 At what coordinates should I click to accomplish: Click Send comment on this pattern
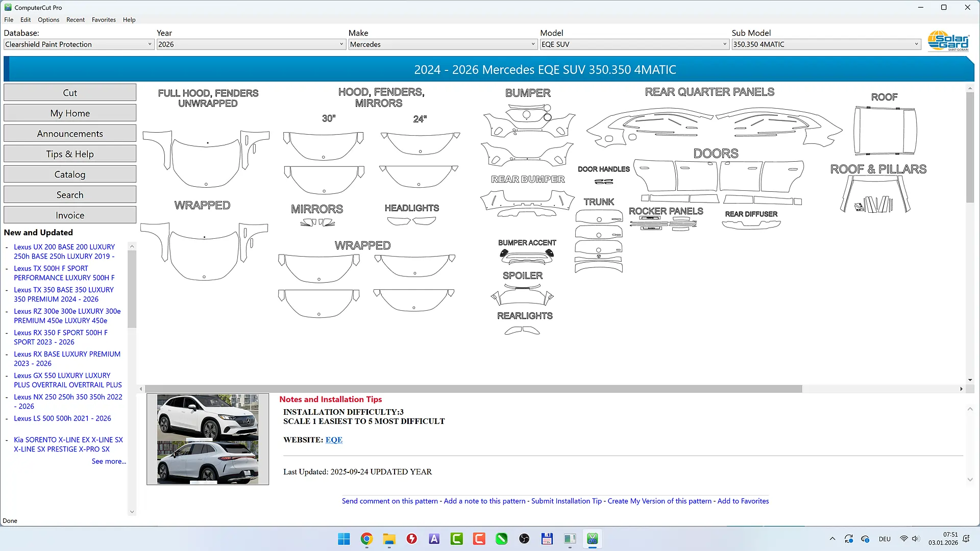pos(390,501)
